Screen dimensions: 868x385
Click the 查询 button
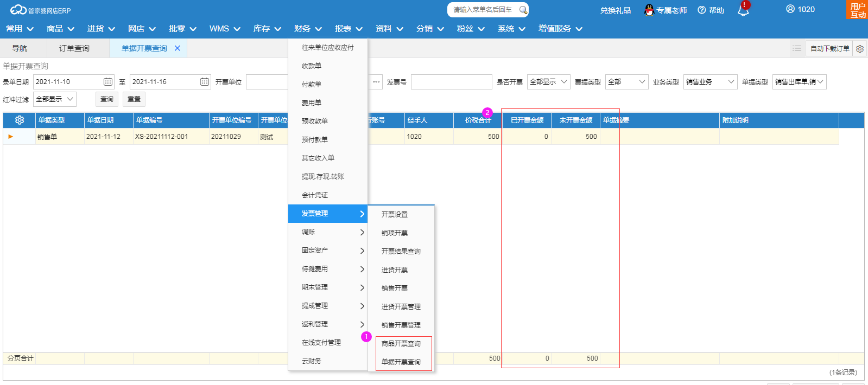pyautogui.click(x=107, y=99)
